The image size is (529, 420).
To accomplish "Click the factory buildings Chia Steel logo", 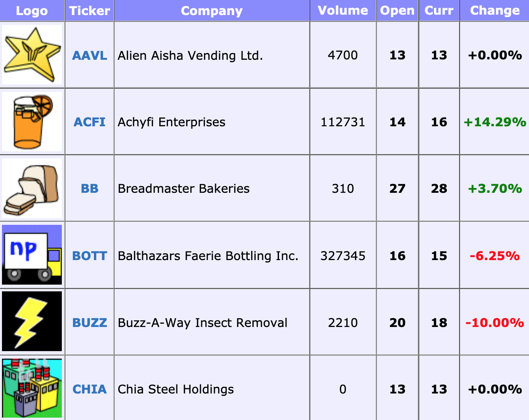I will pyautogui.click(x=32, y=388).
